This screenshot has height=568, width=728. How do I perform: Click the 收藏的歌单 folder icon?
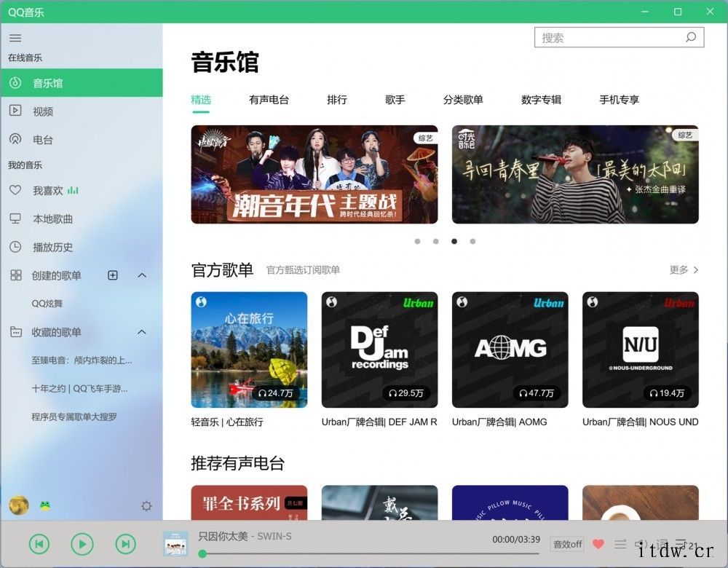(x=16, y=332)
